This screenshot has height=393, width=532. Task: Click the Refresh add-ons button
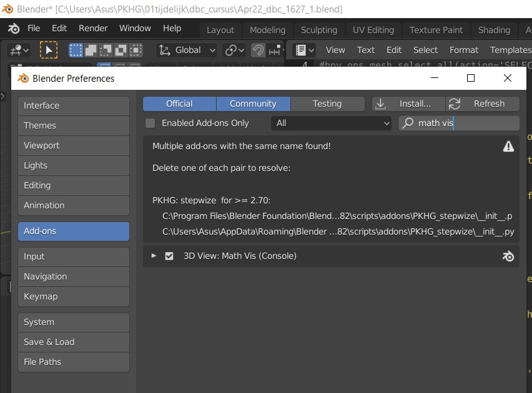(483, 104)
